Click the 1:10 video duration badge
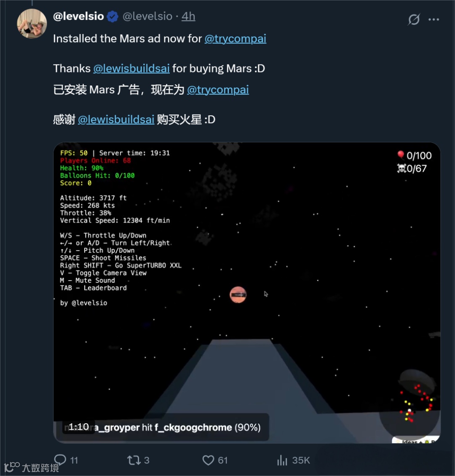 click(79, 427)
